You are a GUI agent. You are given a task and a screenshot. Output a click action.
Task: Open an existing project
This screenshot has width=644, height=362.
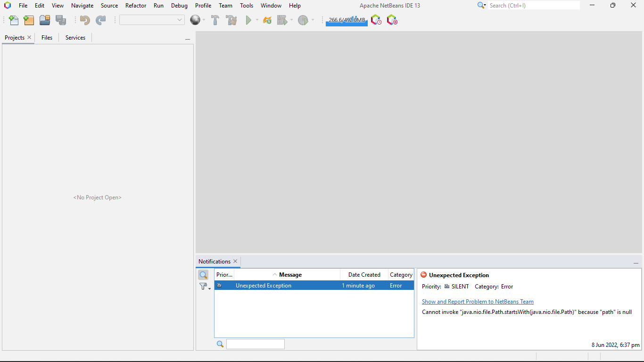point(44,20)
